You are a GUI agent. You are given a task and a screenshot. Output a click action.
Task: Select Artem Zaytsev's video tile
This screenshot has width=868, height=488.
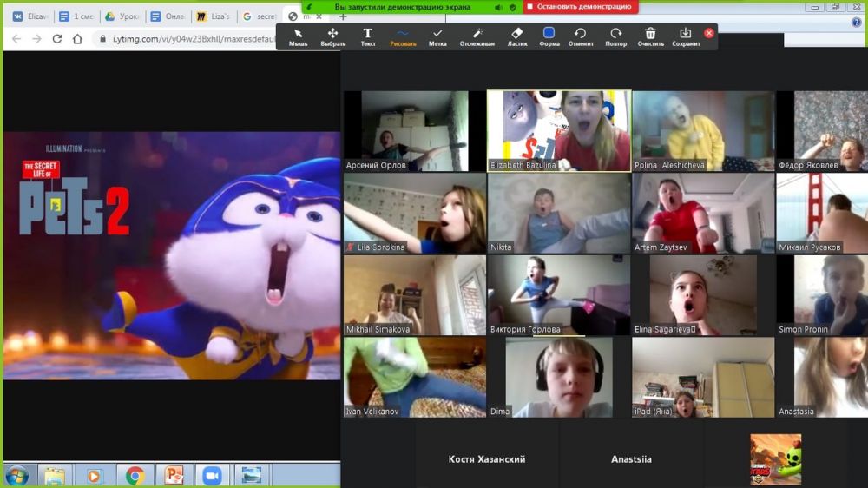[703, 214]
